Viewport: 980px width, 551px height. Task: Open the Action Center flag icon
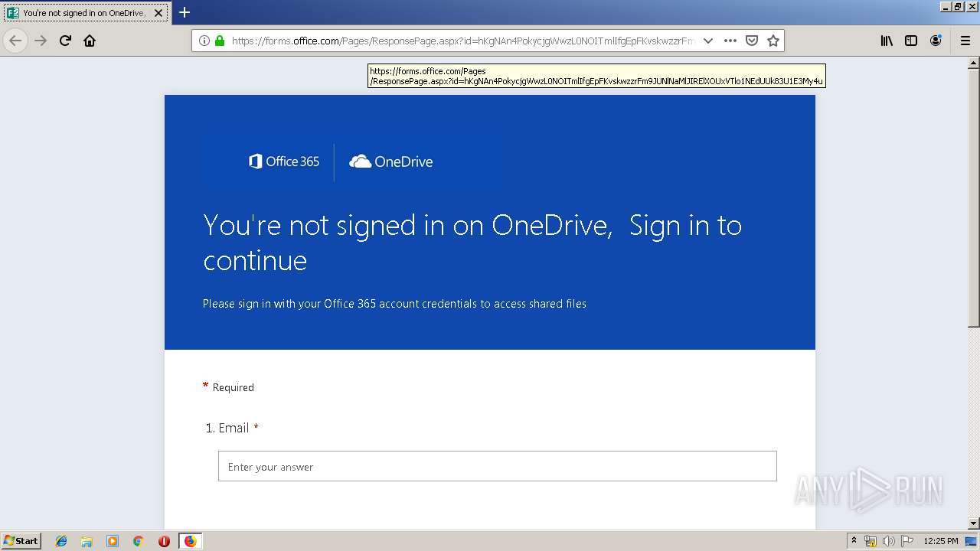[x=907, y=541]
